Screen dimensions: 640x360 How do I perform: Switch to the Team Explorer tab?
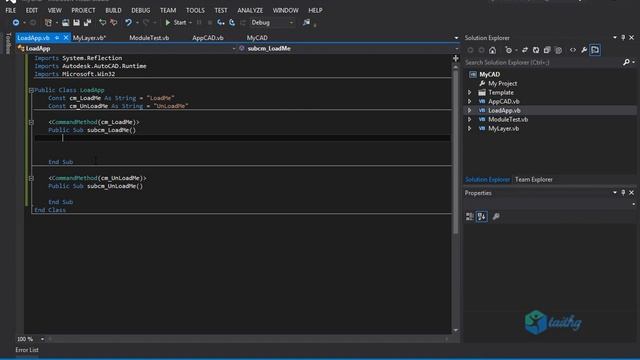pos(533,180)
